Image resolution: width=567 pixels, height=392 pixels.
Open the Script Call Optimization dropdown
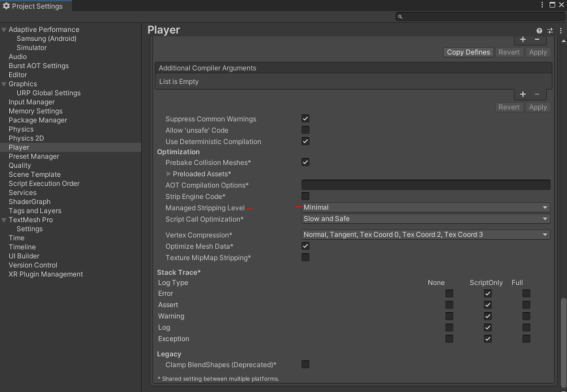pos(425,218)
